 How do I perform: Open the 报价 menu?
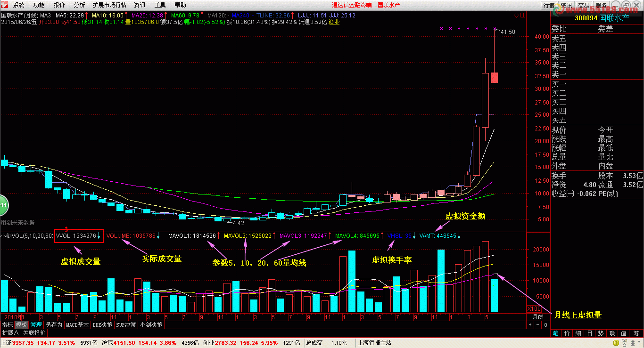click(59, 5)
